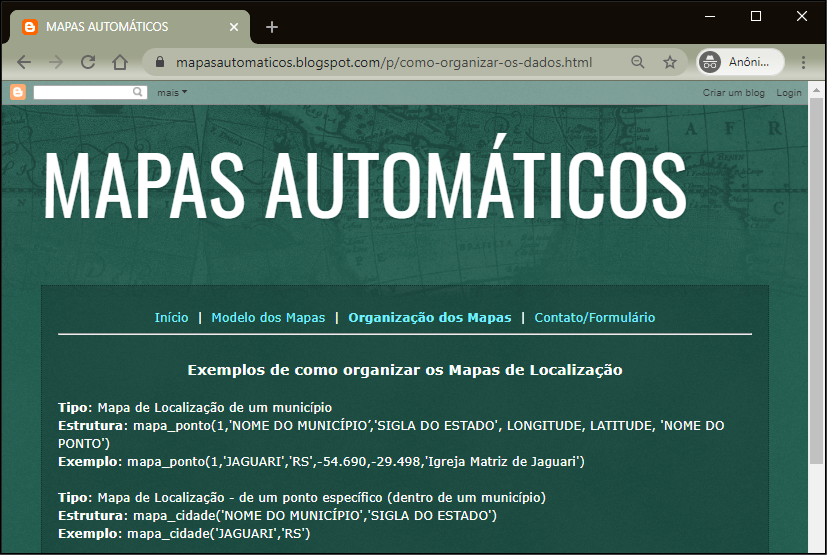The width and height of the screenshot is (827, 555).
Task: Open the Anônima incognito profile button
Action: point(740,62)
